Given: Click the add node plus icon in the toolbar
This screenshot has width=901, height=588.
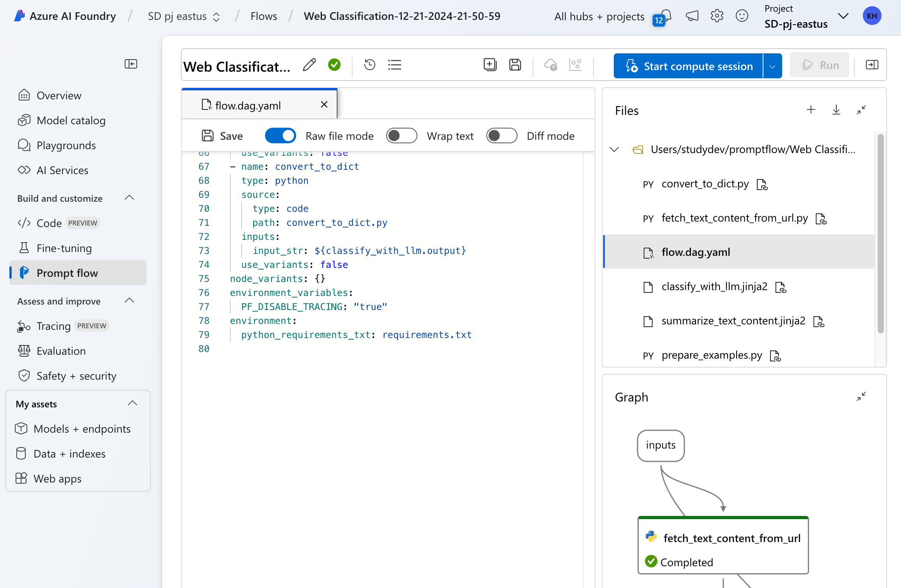Looking at the screenshot, I should (x=490, y=65).
